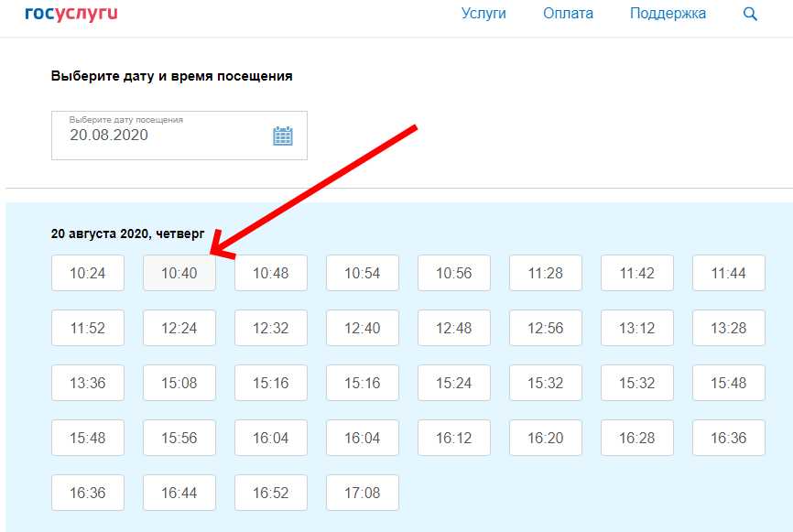The image size is (793, 532).
Task: Choose the 10:56 time slot
Action: coord(453,273)
